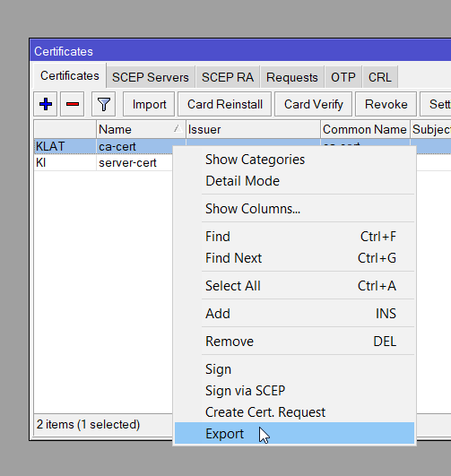Click the Import button
Image resolution: width=451 pixels, height=476 pixels.
[x=149, y=104]
